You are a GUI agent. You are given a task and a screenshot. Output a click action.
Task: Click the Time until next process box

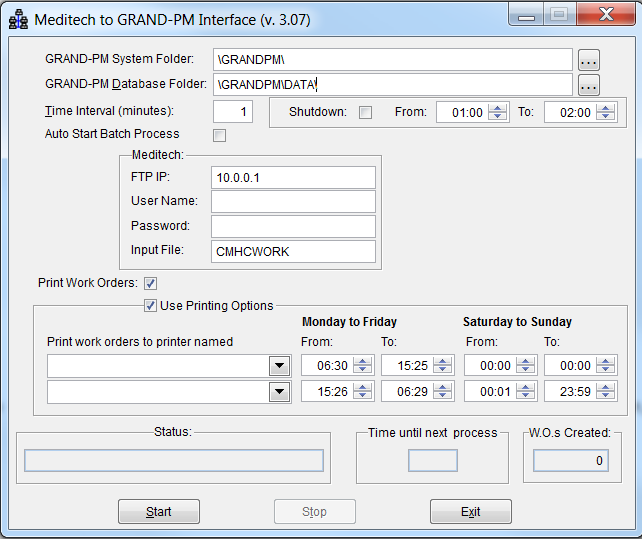(x=433, y=460)
